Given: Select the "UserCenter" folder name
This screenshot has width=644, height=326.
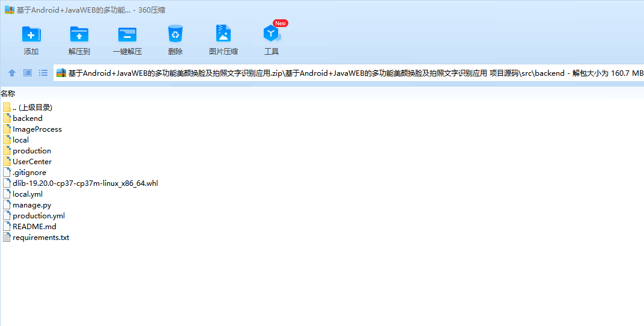Looking at the screenshot, I should click(32, 161).
